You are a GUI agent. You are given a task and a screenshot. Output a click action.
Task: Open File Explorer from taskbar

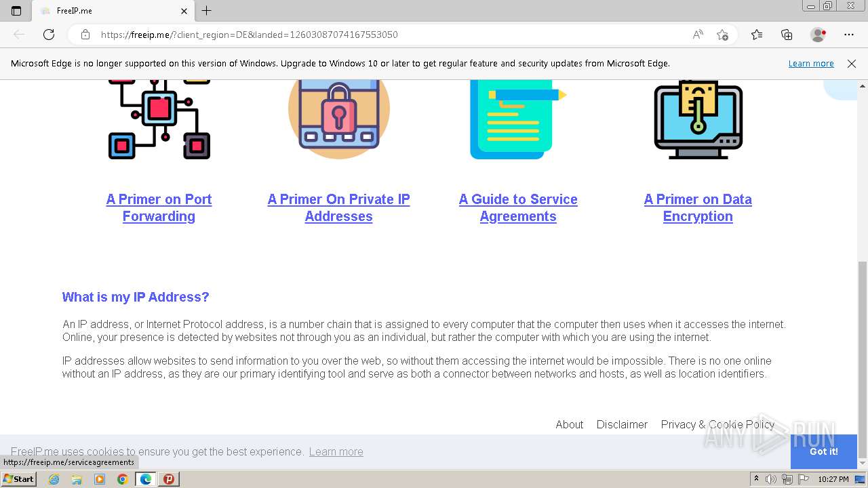click(77, 479)
